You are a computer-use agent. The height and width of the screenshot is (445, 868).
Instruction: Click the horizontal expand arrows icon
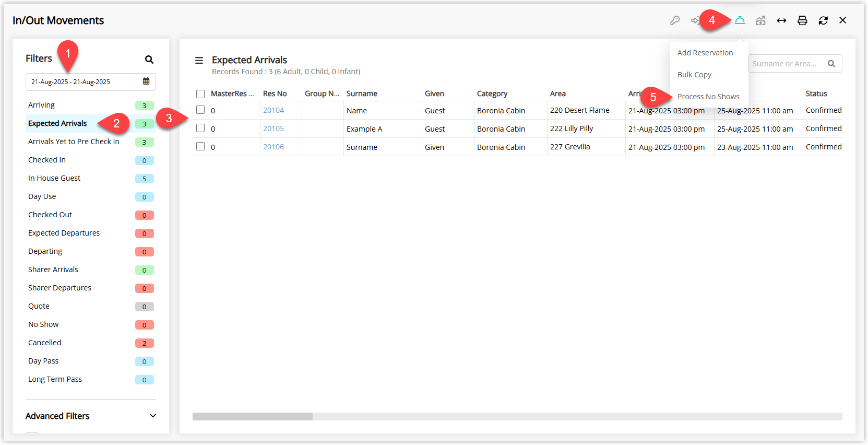(x=781, y=20)
